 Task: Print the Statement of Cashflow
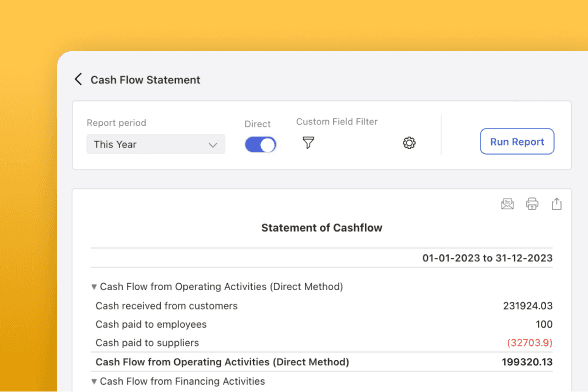pos(532,204)
